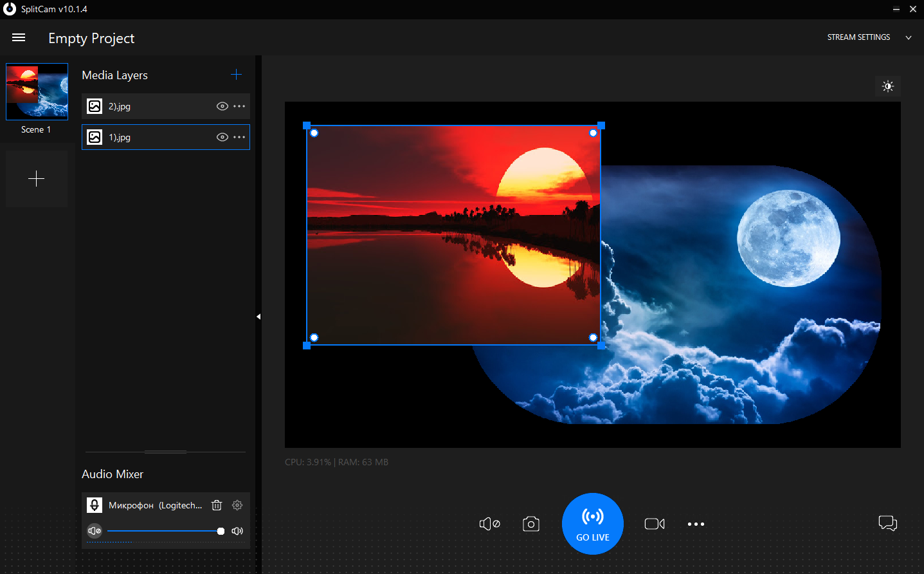
Task: Click the brightness adjustment icon above preview
Action: 887,86
